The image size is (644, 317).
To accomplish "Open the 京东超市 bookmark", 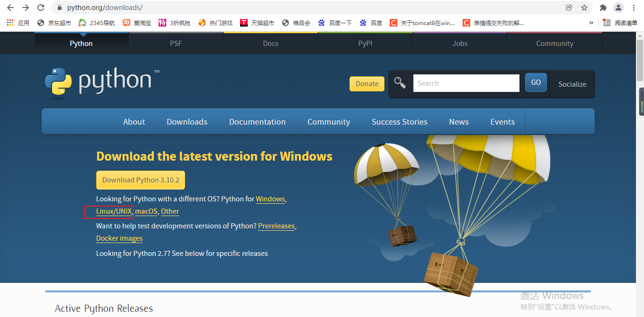I will 54,23.
